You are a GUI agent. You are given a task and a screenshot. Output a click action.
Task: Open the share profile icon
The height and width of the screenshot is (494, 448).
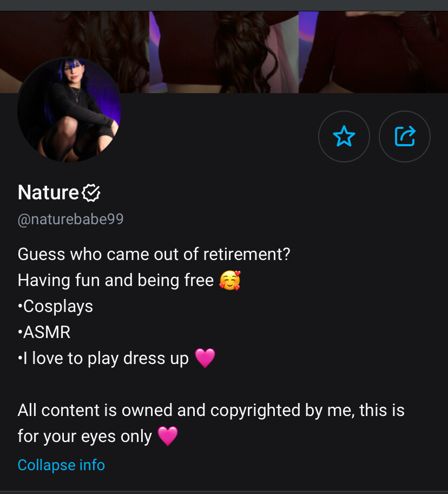point(405,136)
